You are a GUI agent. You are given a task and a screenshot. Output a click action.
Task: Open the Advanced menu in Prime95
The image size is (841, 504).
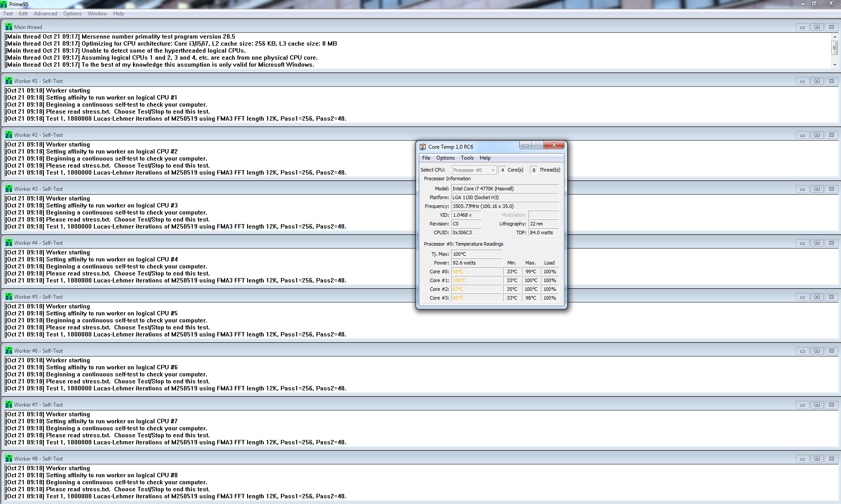[45, 14]
